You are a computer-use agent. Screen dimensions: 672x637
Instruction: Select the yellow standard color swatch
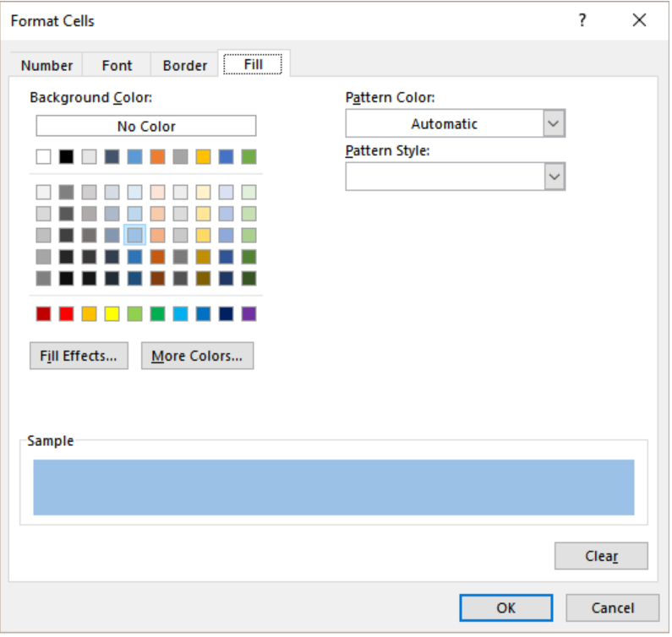tap(112, 314)
